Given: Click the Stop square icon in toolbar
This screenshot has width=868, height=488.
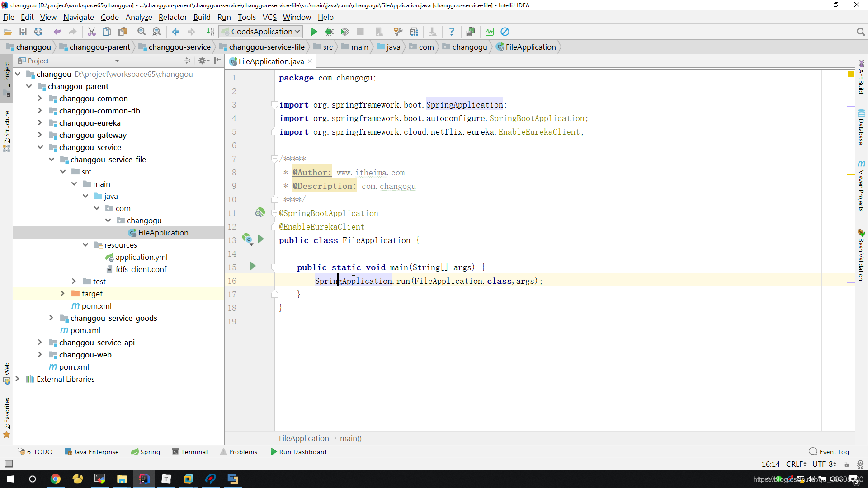Looking at the screenshot, I should tap(360, 32).
